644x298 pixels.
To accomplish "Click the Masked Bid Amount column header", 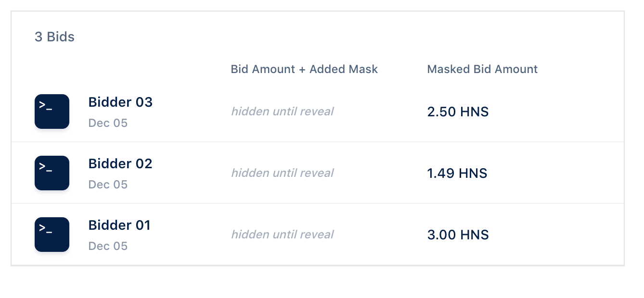I will (x=482, y=69).
